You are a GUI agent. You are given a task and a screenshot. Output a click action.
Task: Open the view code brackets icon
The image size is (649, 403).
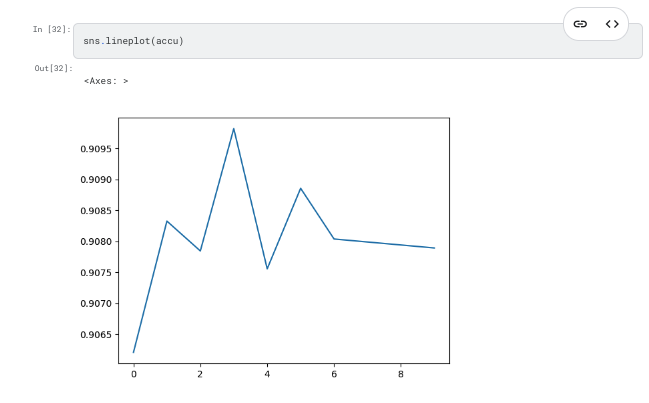click(612, 24)
